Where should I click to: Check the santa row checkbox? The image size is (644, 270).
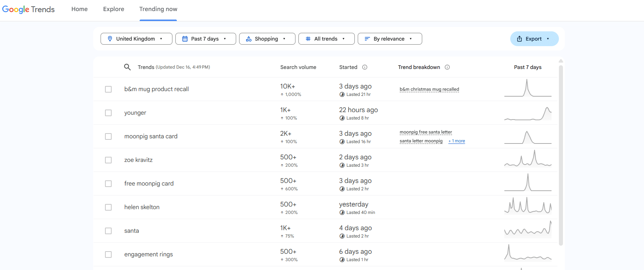(108, 231)
